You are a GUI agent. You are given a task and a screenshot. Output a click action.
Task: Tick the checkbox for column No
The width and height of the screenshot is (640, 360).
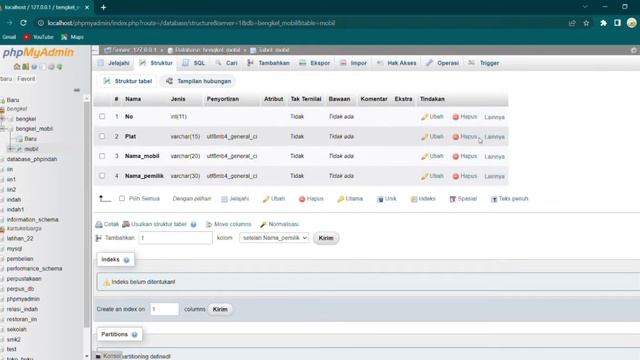(x=102, y=116)
